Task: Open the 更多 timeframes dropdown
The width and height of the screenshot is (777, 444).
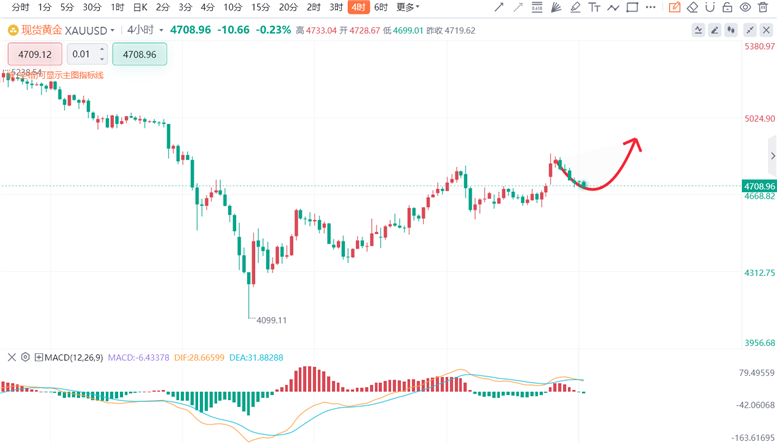Action: (407, 7)
